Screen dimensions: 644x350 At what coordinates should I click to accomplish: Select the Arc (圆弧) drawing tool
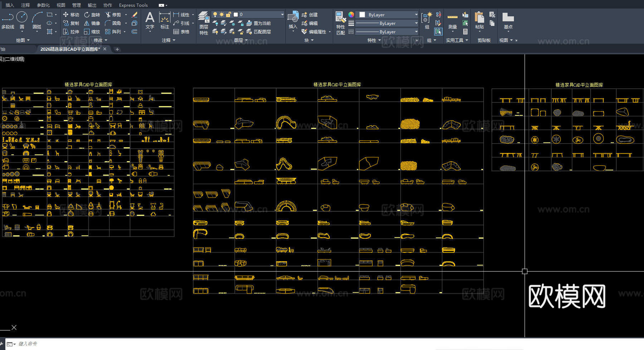click(37, 21)
